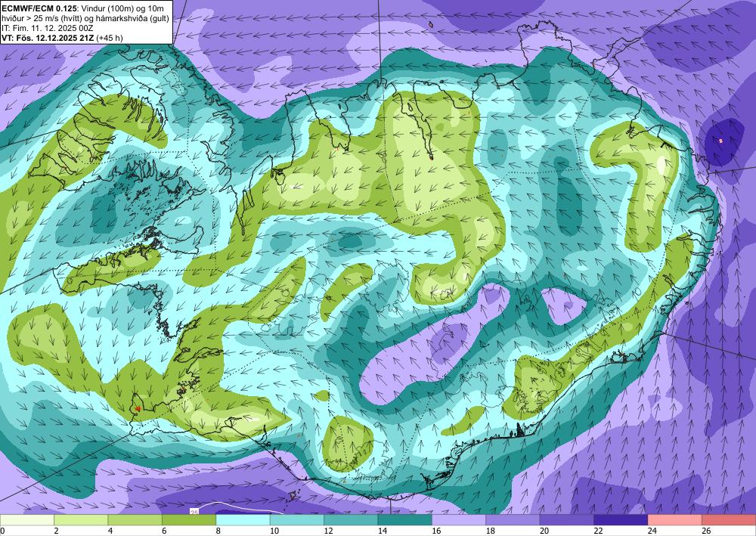
Task: Click the legend scale label "8"
Action: coord(218,531)
